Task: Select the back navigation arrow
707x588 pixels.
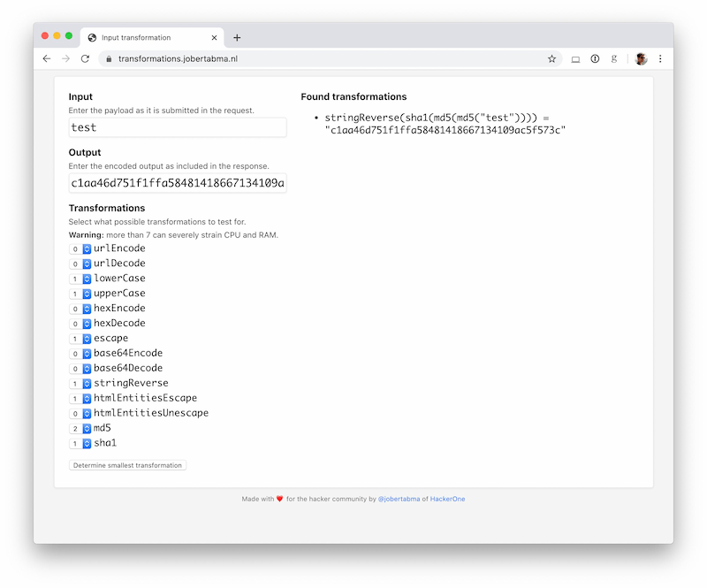Action: [x=47, y=58]
